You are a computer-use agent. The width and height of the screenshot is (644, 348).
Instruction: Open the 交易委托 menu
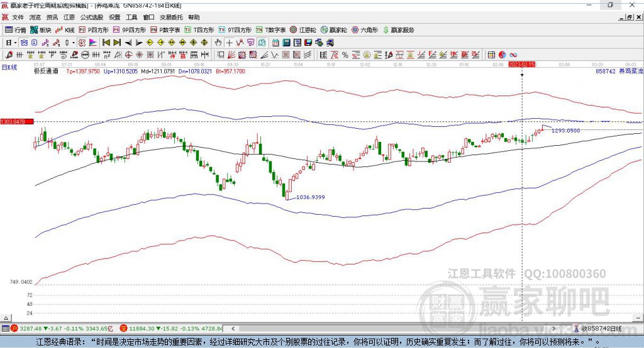(x=171, y=18)
